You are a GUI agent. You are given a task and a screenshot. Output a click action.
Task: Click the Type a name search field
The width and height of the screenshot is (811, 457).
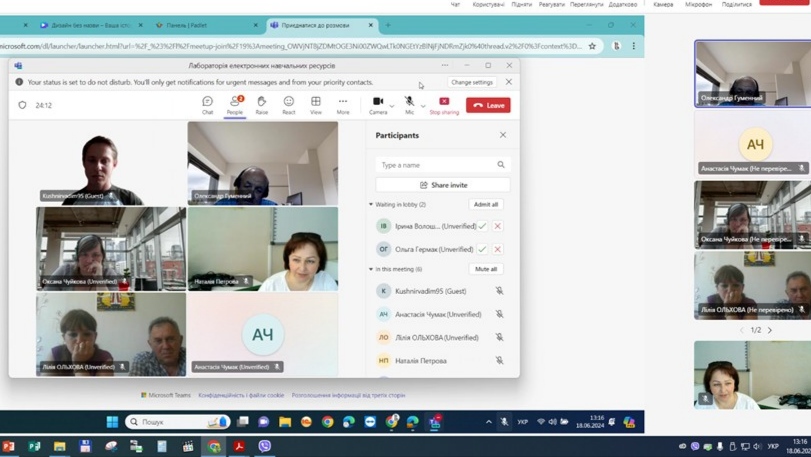435,165
